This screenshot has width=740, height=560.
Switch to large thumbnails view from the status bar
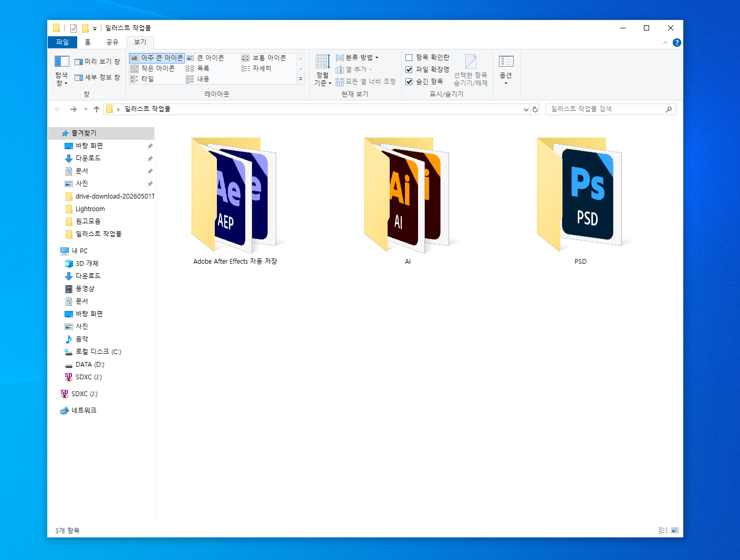click(x=675, y=531)
